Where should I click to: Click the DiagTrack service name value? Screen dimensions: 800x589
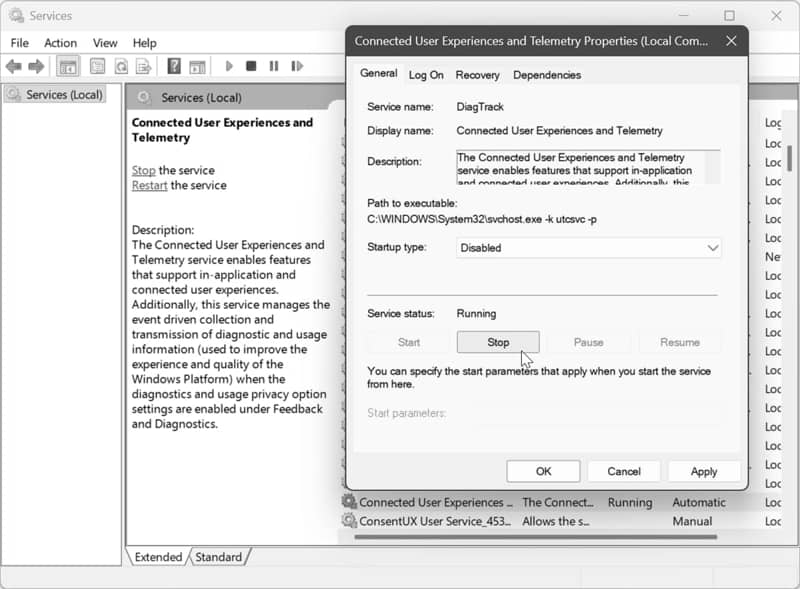(x=480, y=107)
